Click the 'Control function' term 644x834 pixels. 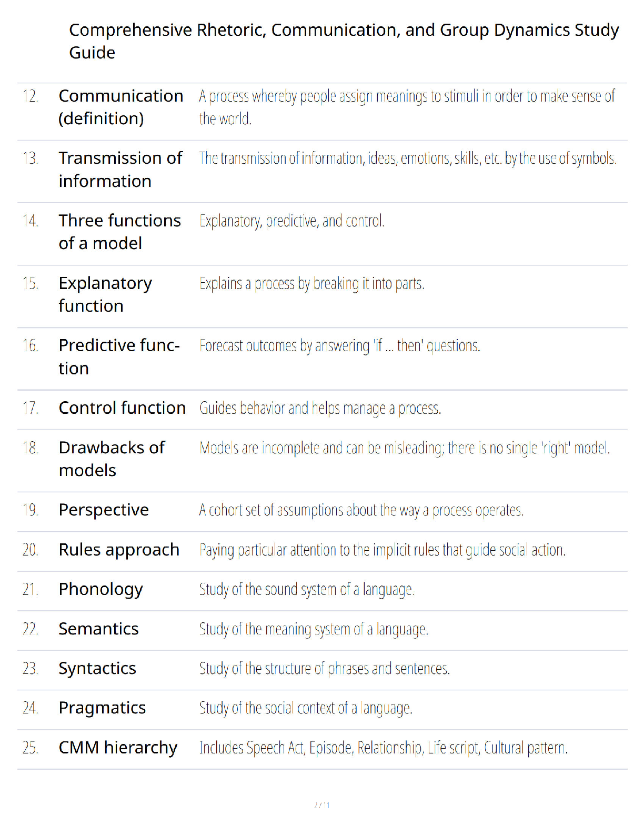pyautogui.click(x=122, y=408)
